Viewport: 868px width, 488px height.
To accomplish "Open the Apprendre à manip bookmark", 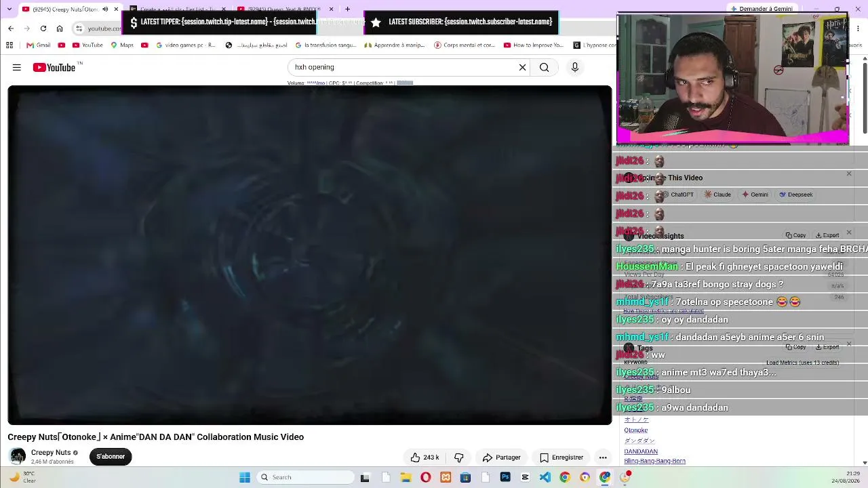I will [x=394, y=45].
